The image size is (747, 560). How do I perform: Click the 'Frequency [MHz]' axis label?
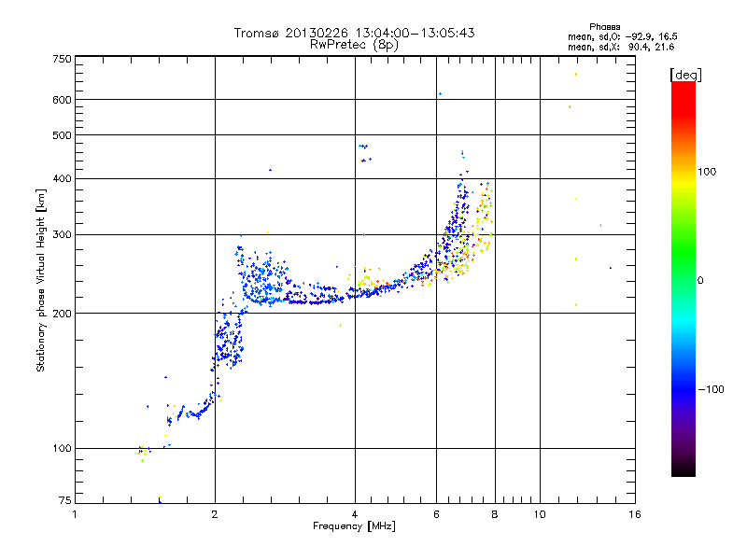click(x=354, y=526)
